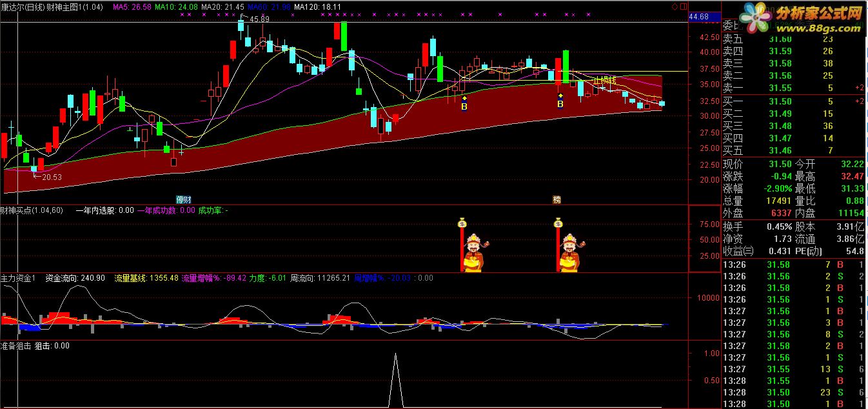The height and width of the screenshot is (409, 868).
Task: Select the 卖四 31.59 order row
Action: [x=794, y=52]
